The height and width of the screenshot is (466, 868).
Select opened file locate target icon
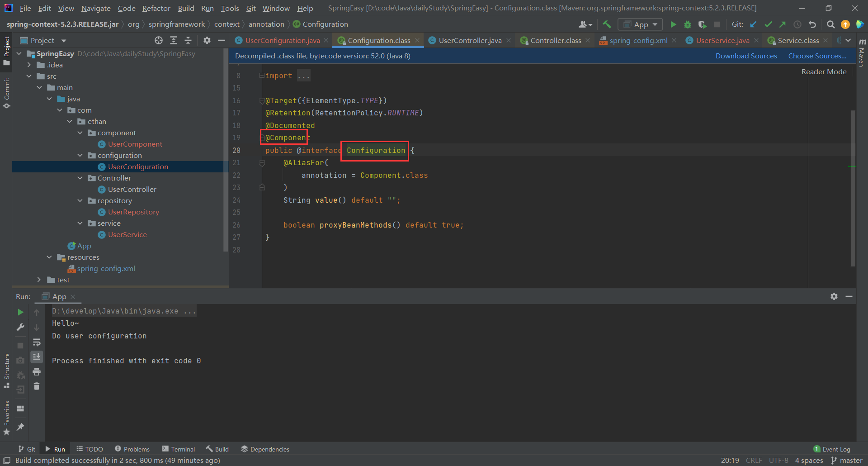[159, 40]
